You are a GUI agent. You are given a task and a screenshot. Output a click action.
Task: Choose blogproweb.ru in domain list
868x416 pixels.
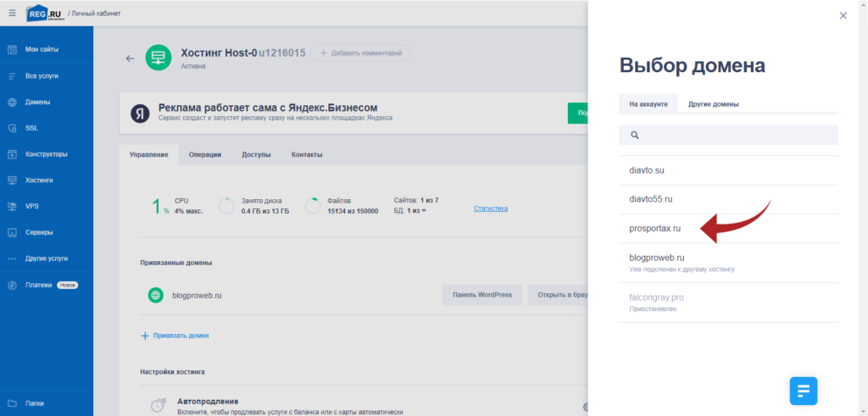[x=728, y=263]
